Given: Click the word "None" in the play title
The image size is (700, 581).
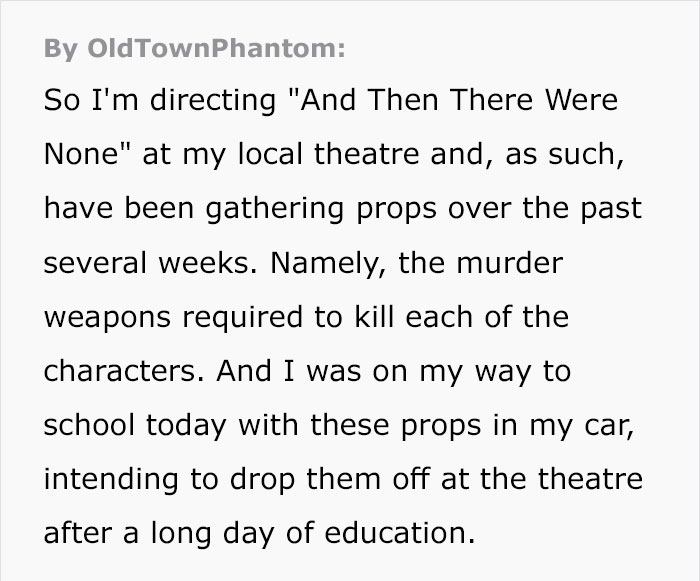Looking at the screenshot, I should 77,156.
